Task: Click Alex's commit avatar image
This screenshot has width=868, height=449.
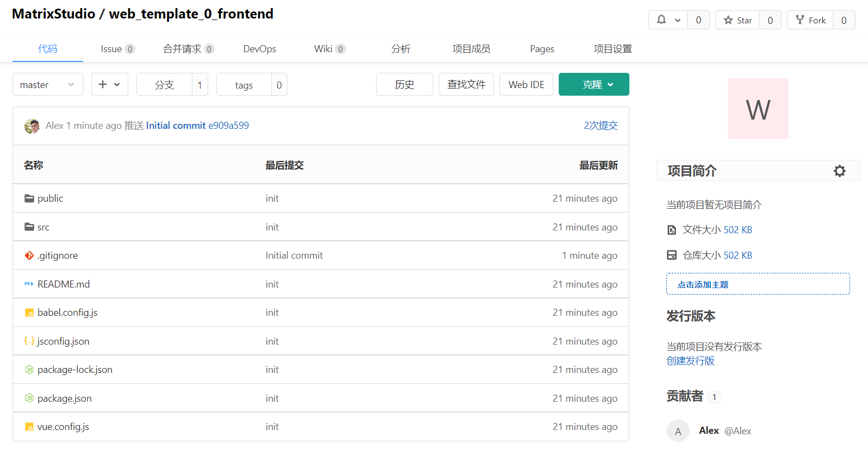Action: (x=32, y=126)
